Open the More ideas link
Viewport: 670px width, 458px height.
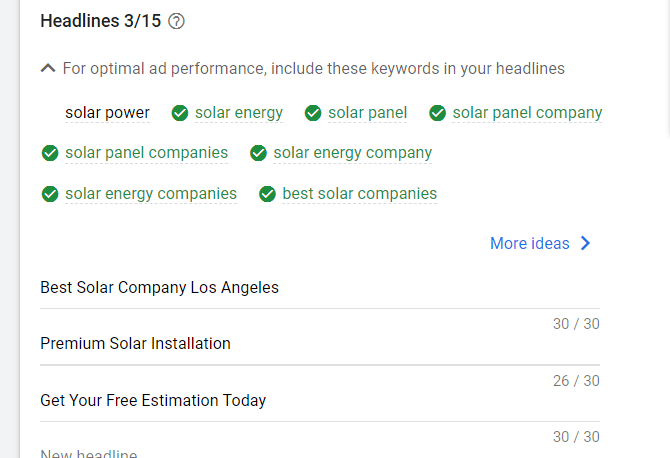[529, 243]
